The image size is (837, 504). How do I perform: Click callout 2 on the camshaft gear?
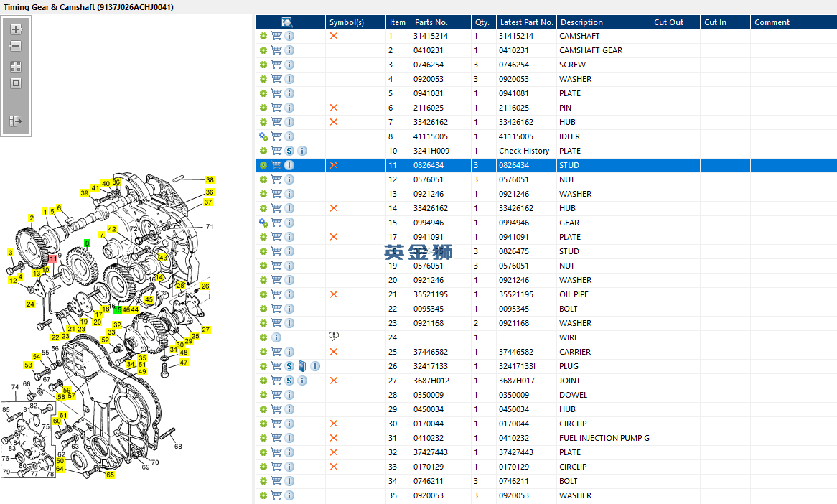coord(32,218)
